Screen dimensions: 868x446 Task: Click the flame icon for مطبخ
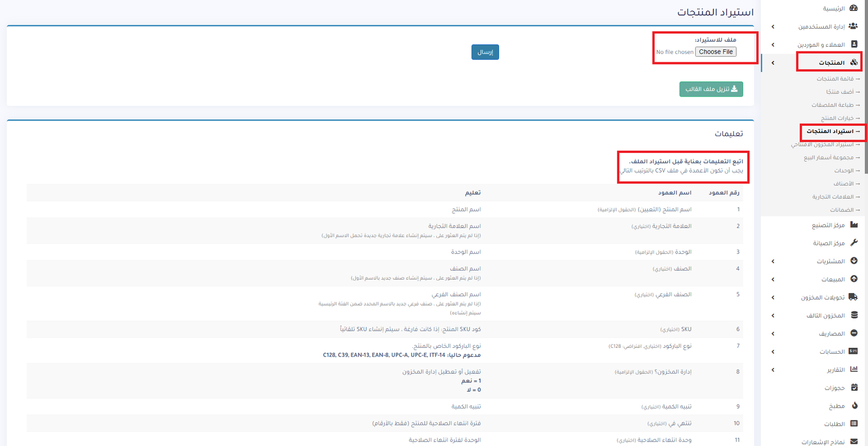coord(854,405)
